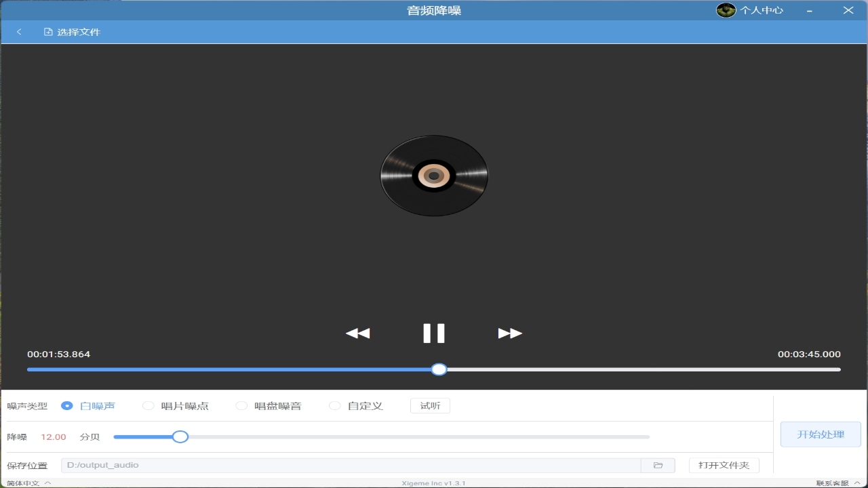Click the playback progress bar
868x488 pixels.
439,369
